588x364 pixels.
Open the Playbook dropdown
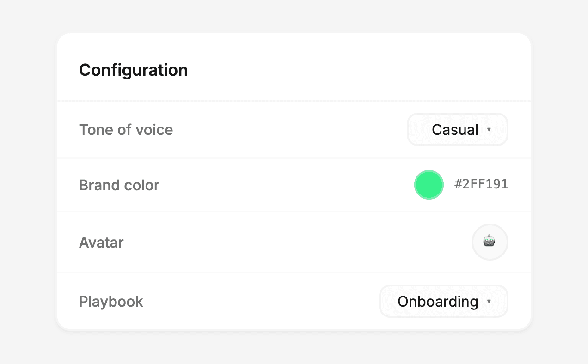click(443, 302)
